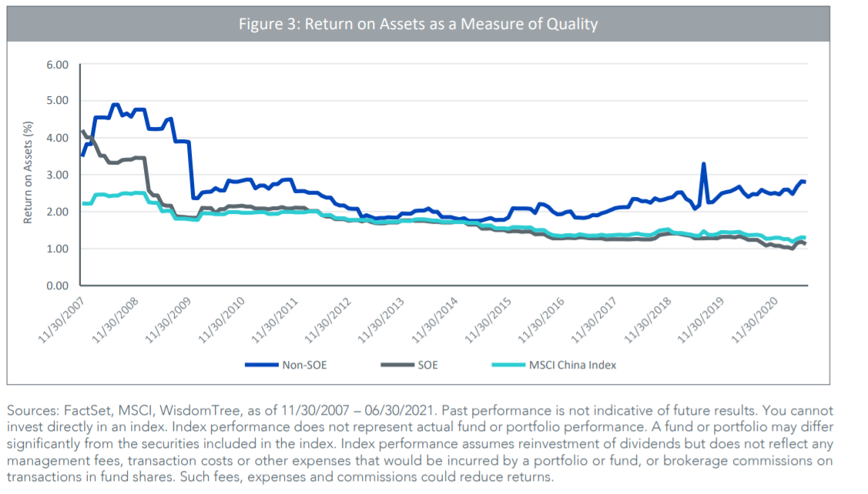Screen dimensions: 868x494
Task: Click the cyan MSCI China Index legend swatch
Action: pyautogui.click(x=508, y=365)
